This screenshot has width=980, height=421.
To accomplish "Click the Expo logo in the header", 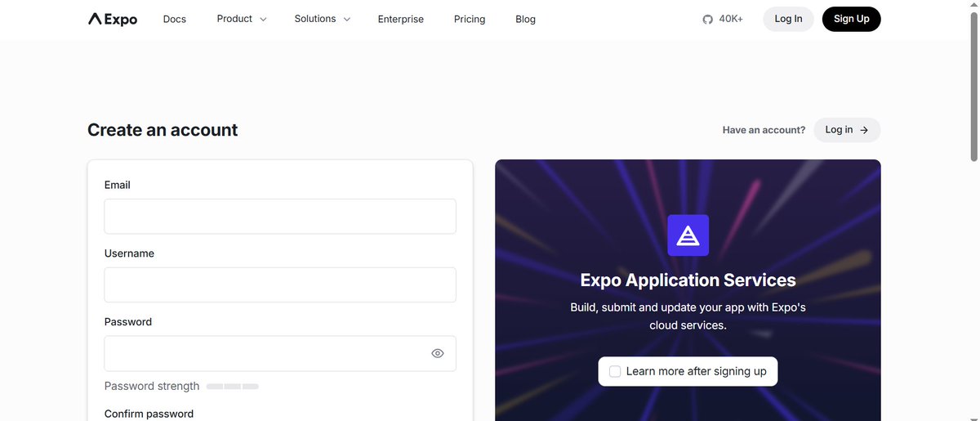I will [x=113, y=19].
